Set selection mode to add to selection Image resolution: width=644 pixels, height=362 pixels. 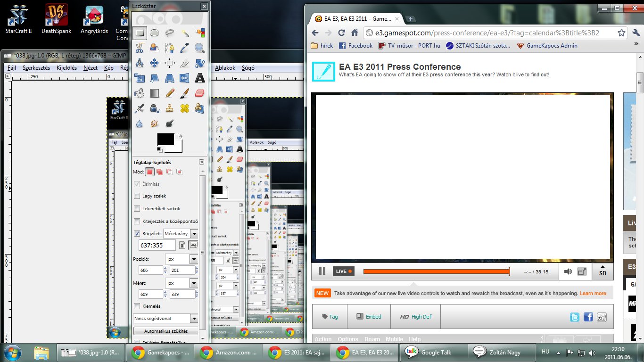(x=160, y=172)
